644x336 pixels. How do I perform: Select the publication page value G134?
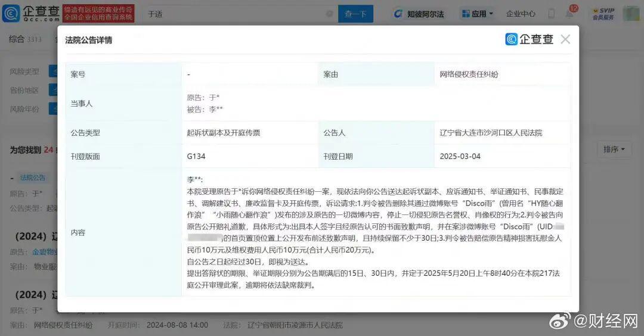(196, 156)
